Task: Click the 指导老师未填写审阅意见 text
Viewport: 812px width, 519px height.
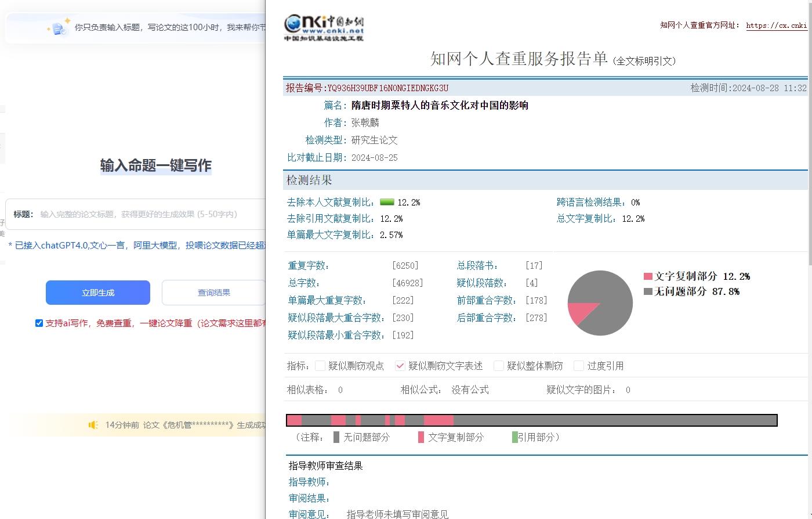Action: tap(397, 514)
